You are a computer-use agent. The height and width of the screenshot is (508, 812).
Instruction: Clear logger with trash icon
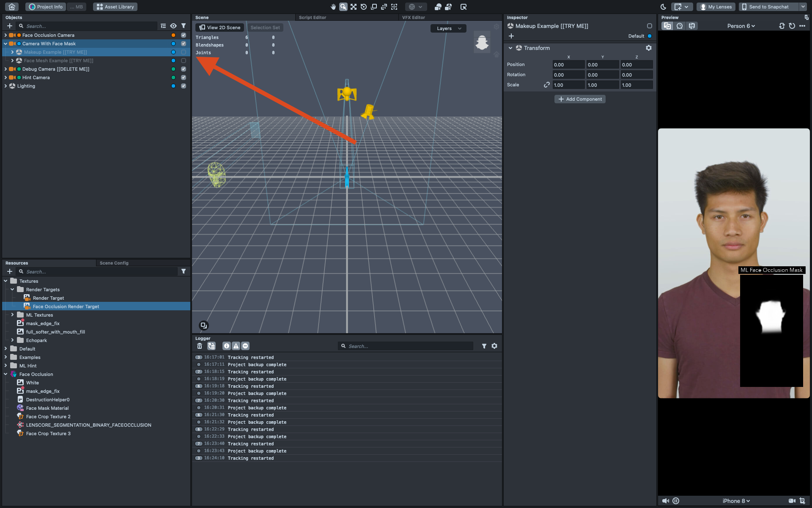(x=200, y=346)
